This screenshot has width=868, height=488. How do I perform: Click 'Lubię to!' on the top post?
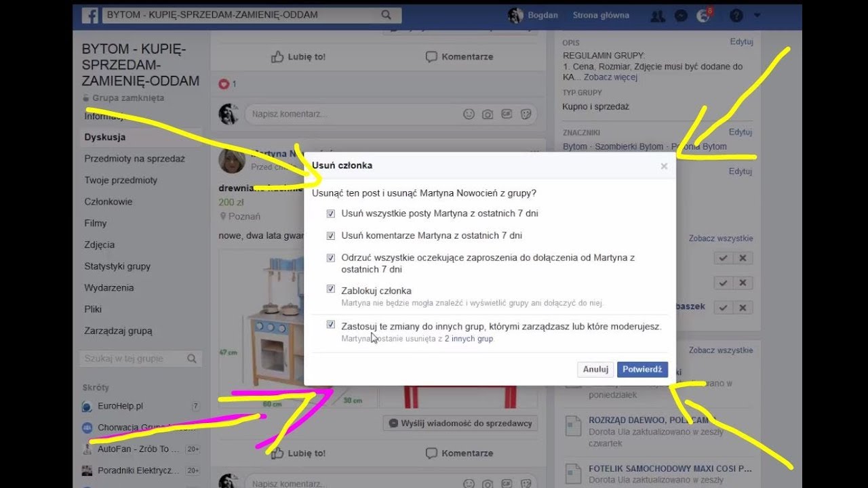pyautogui.click(x=298, y=57)
